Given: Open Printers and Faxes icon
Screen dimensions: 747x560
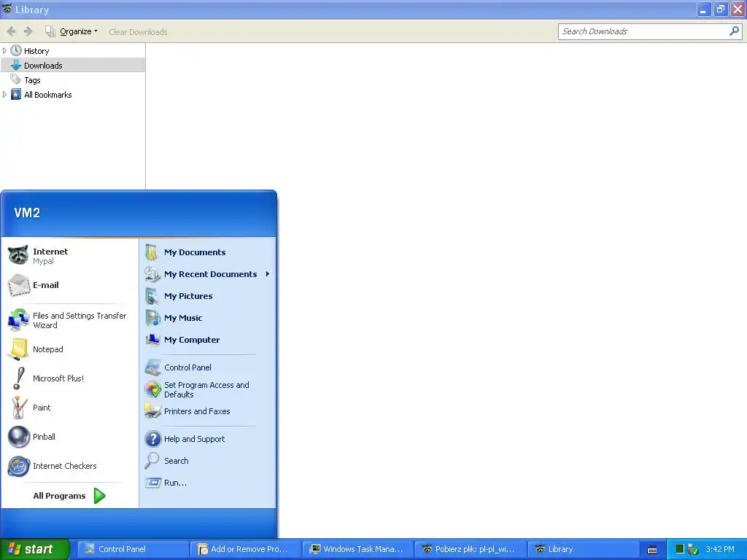Looking at the screenshot, I should (152, 411).
